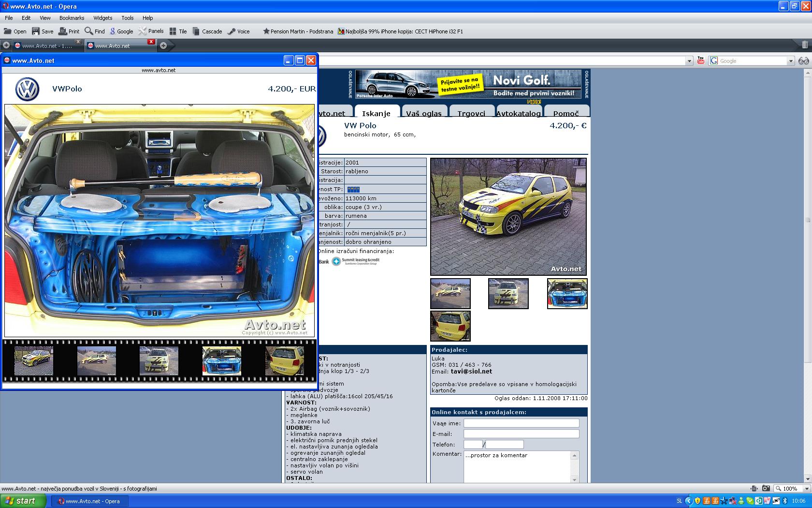Open the Tools menu
Image resolution: width=812 pixels, height=508 pixels.
pyautogui.click(x=128, y=18)
